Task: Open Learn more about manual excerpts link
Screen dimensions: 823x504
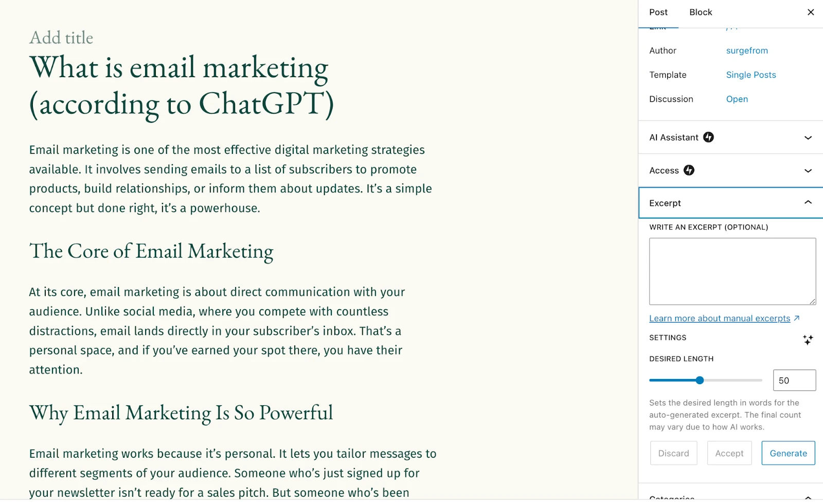Action: tap(719, 318)
